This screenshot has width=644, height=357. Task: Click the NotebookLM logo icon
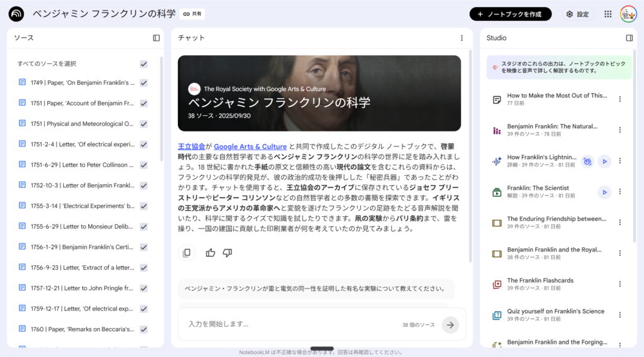click(x=16, y=14)
